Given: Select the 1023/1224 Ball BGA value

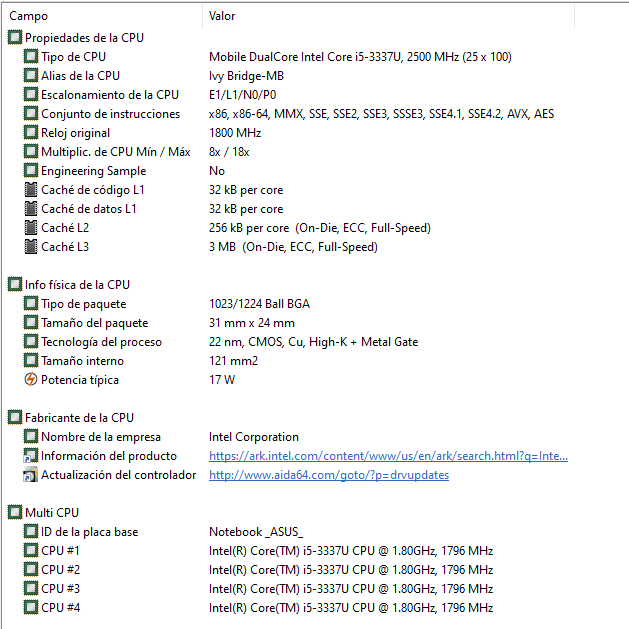Looking at the screenshot, I should point(260,304).
